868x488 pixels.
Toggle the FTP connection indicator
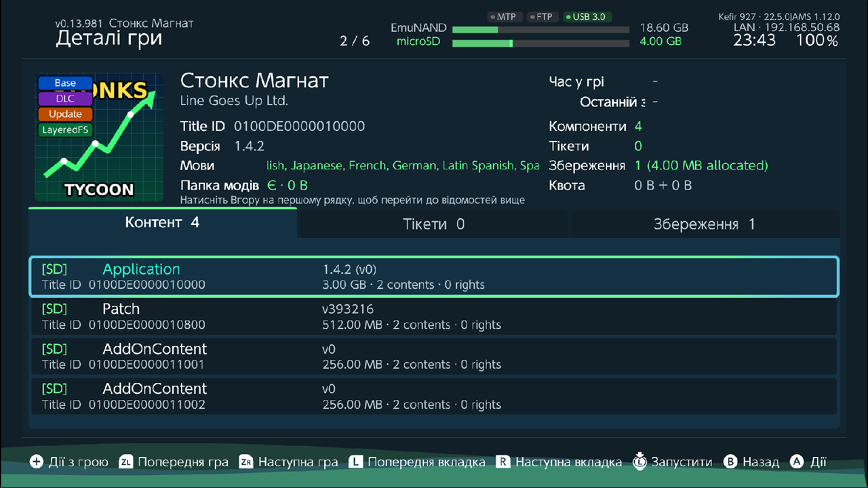(x=541, y=17)
